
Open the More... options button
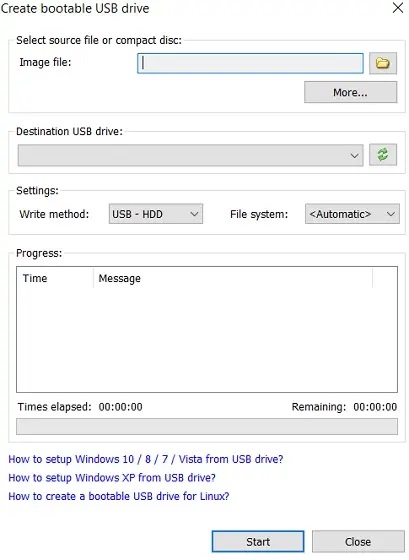350,92
